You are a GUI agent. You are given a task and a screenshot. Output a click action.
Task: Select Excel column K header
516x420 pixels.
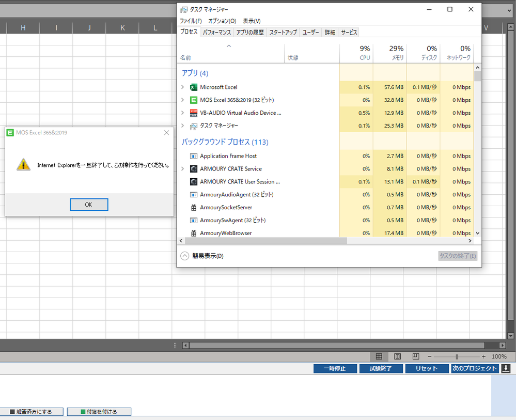point(122,28)
